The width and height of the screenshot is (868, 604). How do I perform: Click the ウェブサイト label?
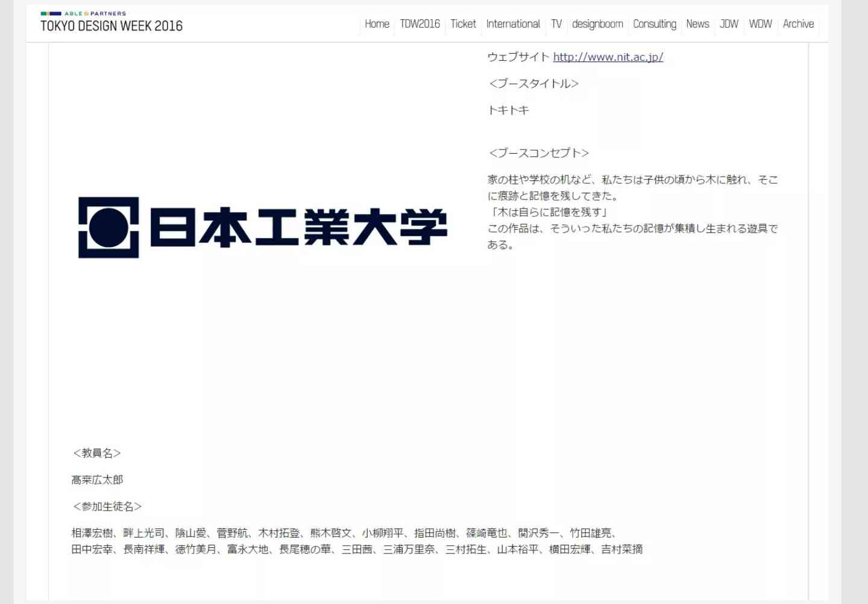518,57
